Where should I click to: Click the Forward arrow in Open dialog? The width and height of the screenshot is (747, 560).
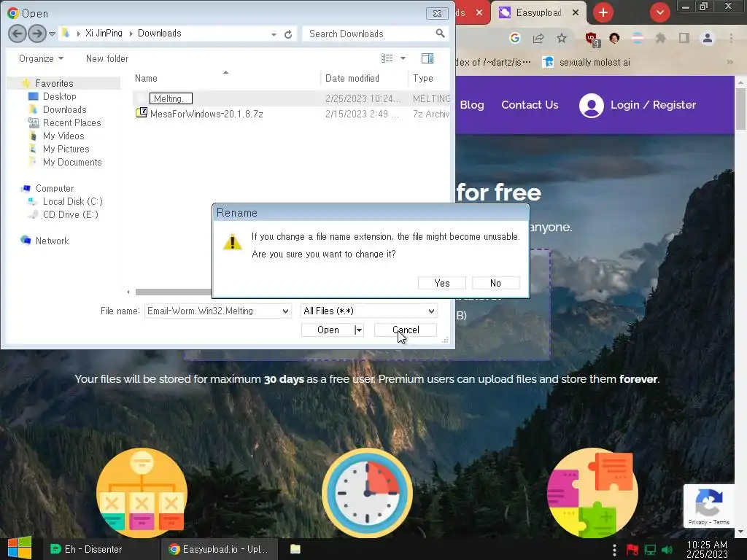[36, 34]
